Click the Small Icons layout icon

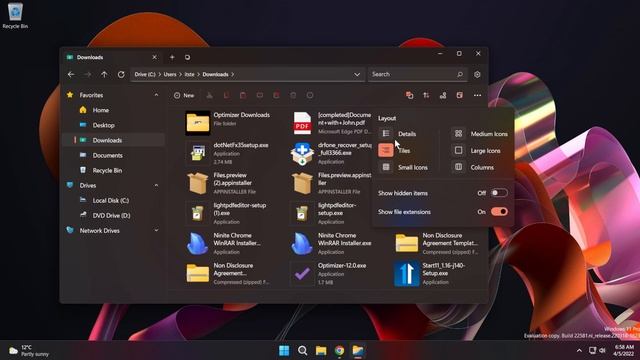(x=386, y=167)
